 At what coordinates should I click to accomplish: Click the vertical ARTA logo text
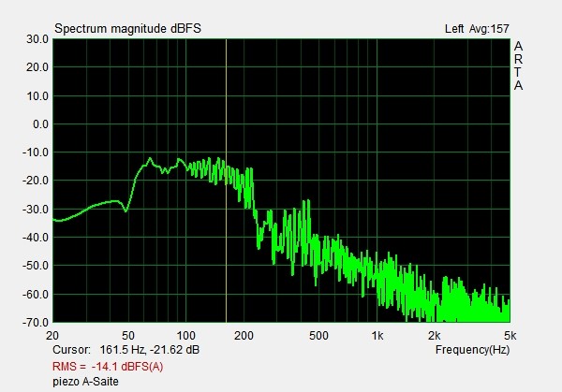click(x=518, y=65)
